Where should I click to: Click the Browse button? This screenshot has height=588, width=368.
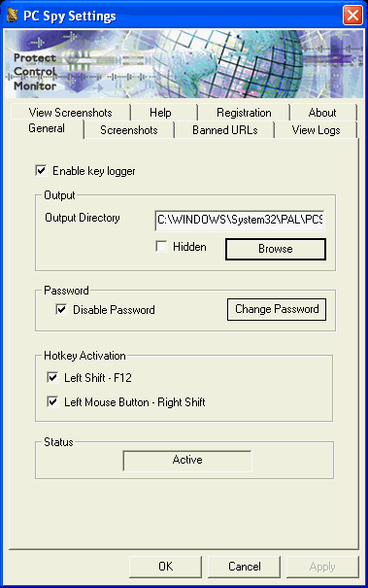tap(276, 249)
